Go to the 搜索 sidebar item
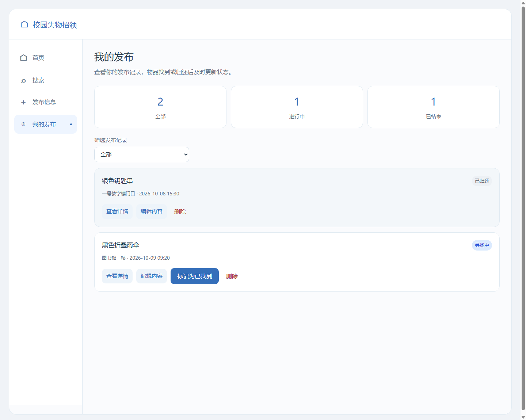 46,80
